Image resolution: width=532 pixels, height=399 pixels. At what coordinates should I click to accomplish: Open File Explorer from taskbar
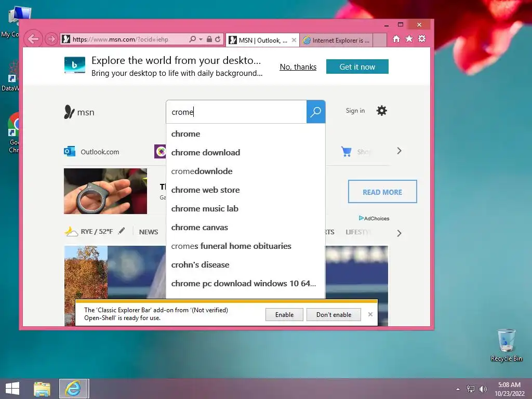pos(42,389)
